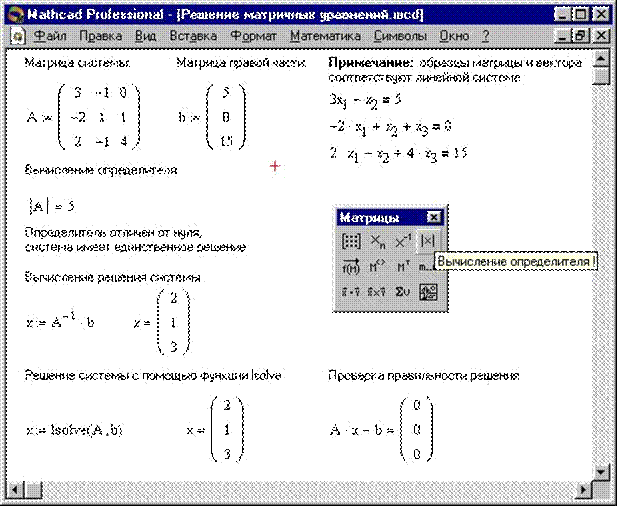Open the Правка menu

coord(101,36)
